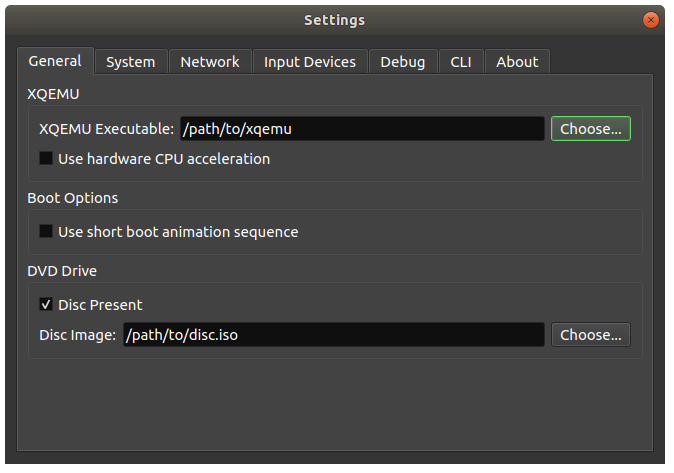Focus the XQEMU Executable path field
The image size is (674, 473).
point(362,129)
